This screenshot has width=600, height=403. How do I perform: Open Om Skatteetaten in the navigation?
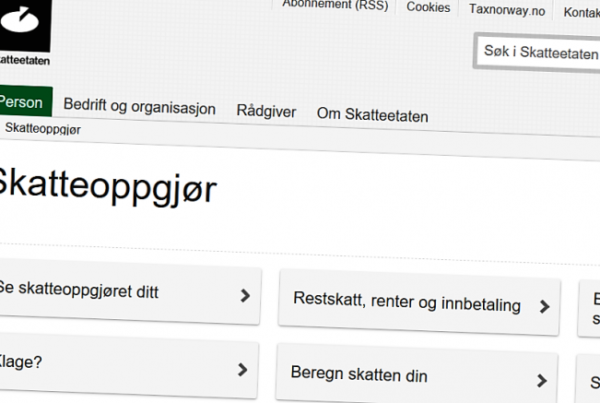pos(372,115)
